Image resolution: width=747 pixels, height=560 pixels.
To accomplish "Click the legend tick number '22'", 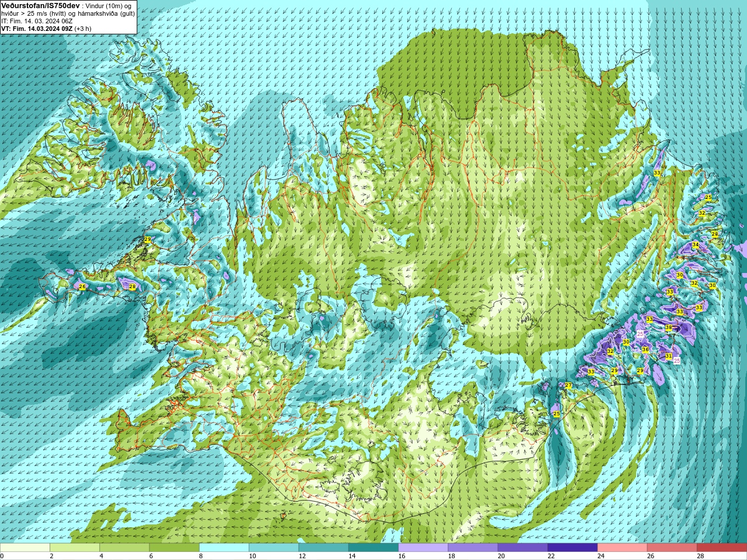I will pyautogui.click(x=551, y=556).
